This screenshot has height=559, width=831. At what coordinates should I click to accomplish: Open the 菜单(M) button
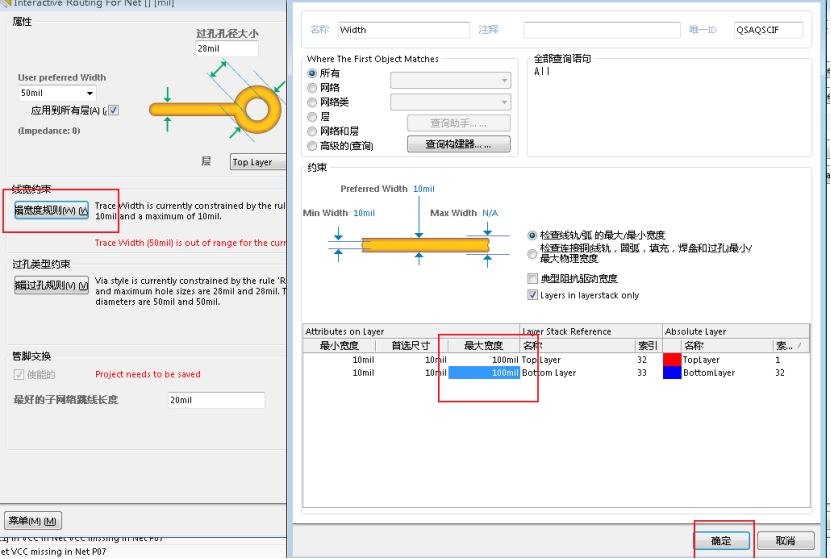point(33,521)
